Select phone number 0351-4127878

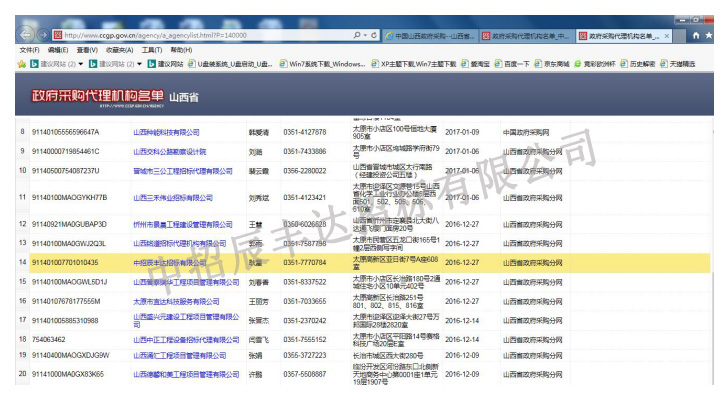point(305,132)
